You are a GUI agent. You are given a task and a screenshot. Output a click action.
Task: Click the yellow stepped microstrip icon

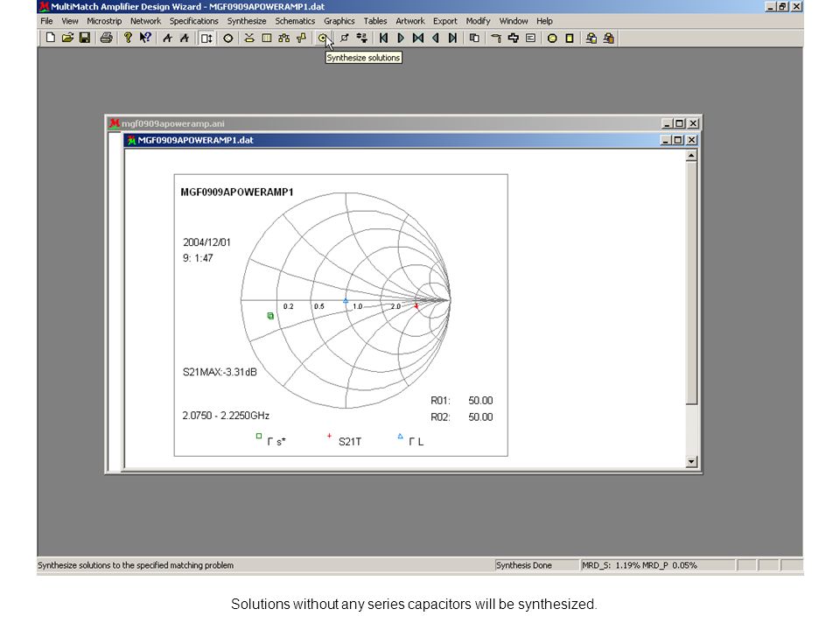pos(301,38)
